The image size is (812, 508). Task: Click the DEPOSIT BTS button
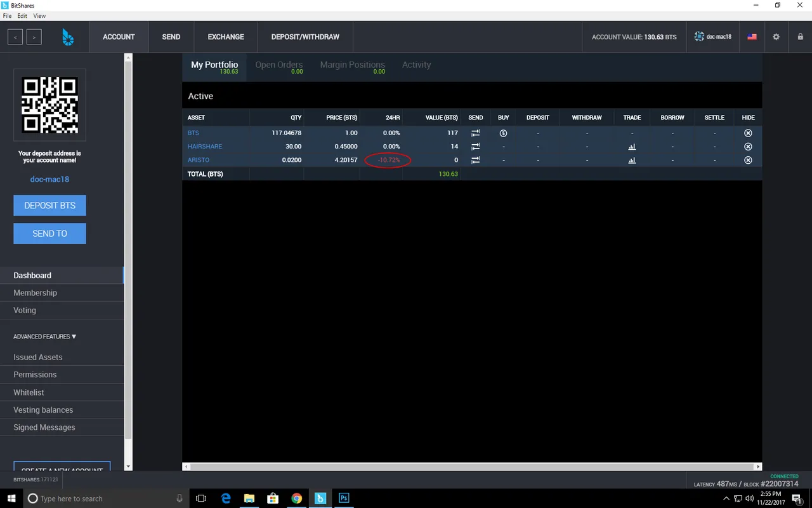pyautogui.click(x=49, y=205)
